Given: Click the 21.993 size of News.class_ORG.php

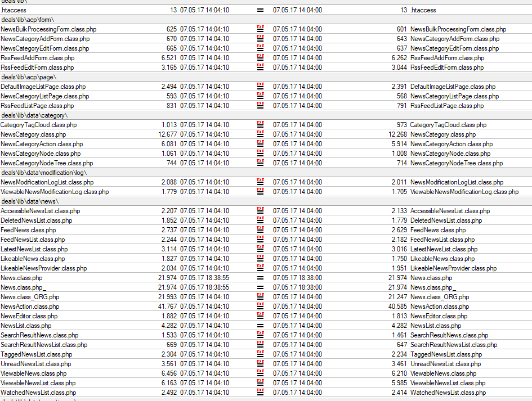Looking at the screenshot, I should [168, 297].
